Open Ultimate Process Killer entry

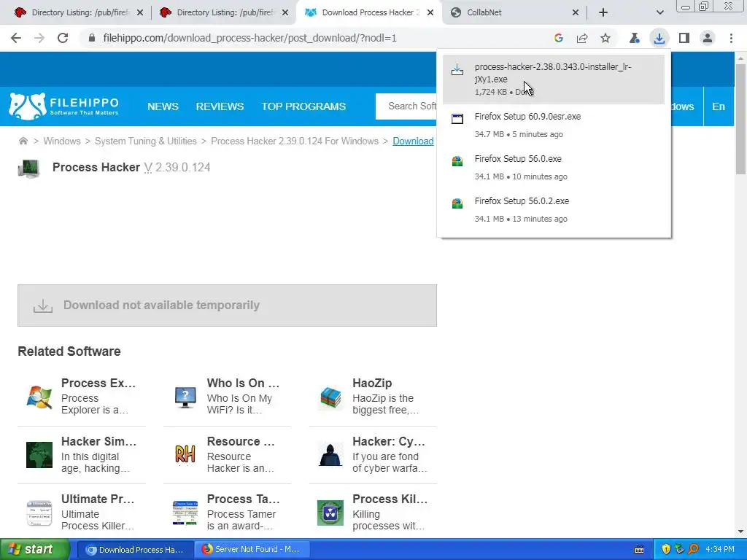[x=82, y=513]
